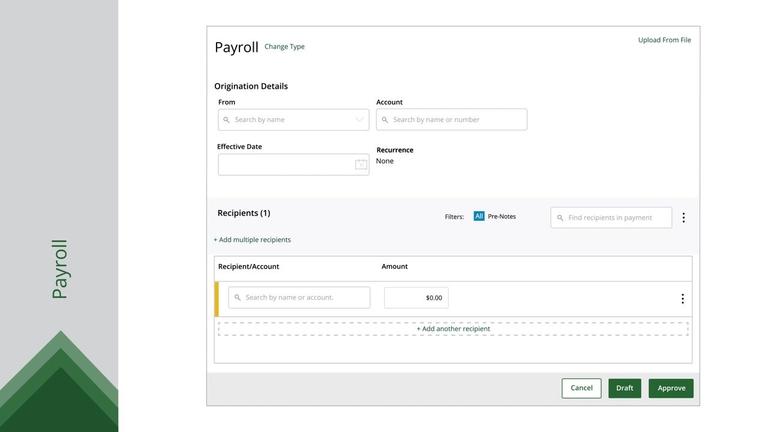
Task: Click the Amount column header
Action: tap(394, 266)
